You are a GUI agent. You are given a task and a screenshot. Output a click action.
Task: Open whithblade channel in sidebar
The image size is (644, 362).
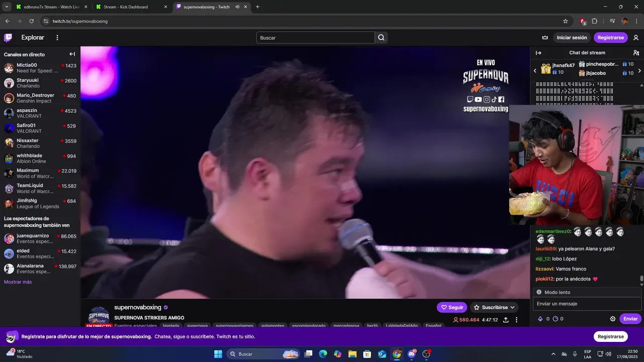click(40, 158)
